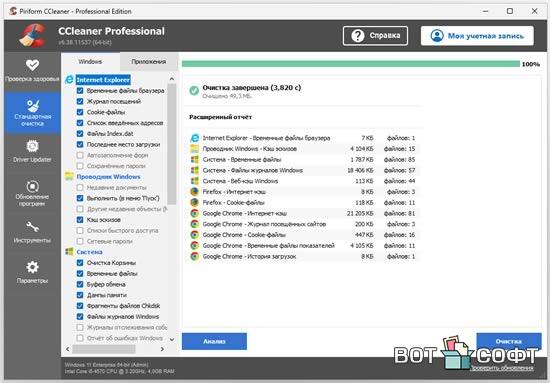Click the Windows icon of Система - Файлы журналов Windows row
This screenshot has height=383, width=550.
[194, 170]
